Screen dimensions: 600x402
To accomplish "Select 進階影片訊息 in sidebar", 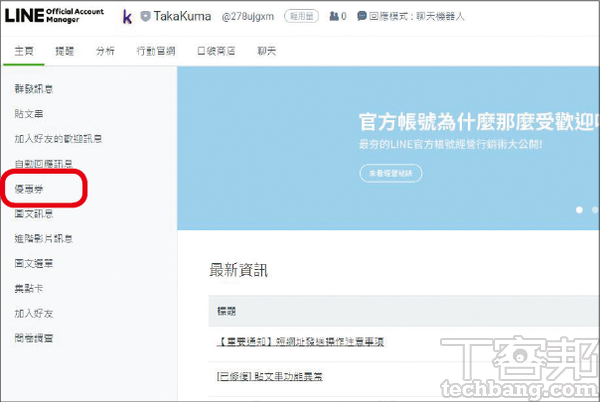I will click(x=44, y=239).
